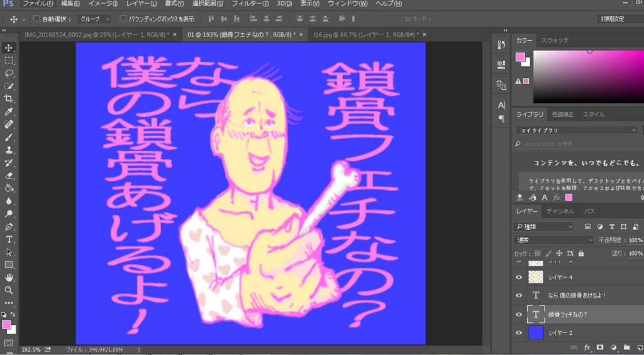Screen dimensions: 644x355
Task: Select the Rectangle shape tool
Action: click(x=9, y=265)
